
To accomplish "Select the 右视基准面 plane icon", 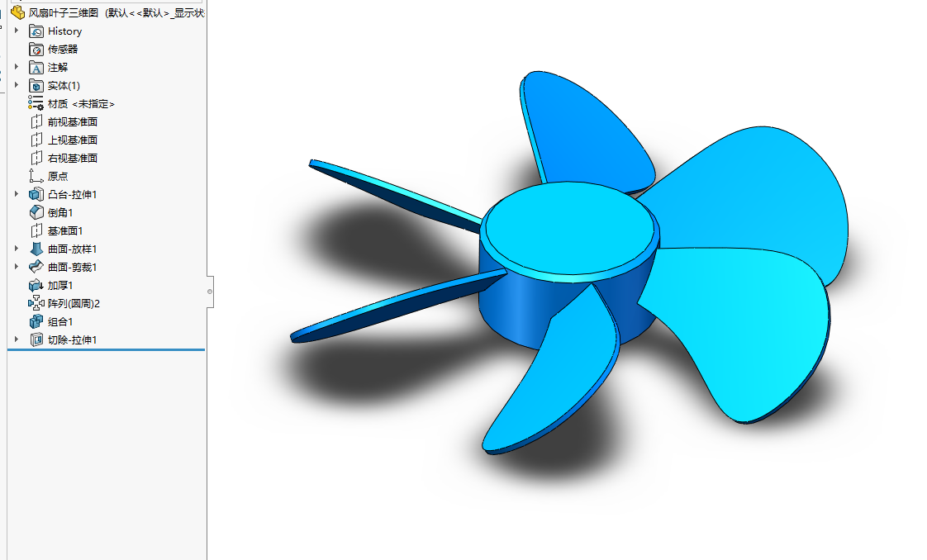I will click(x=36, y=159).
